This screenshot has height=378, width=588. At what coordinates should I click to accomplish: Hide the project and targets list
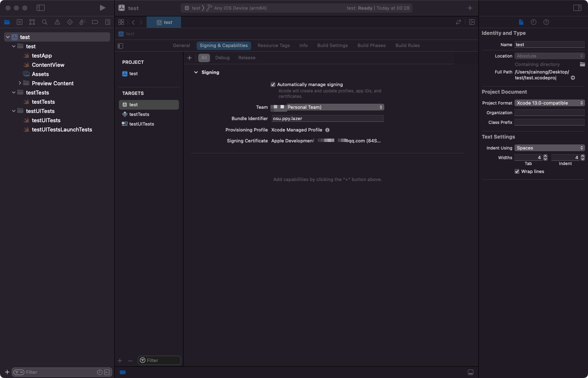pos(121,46)
